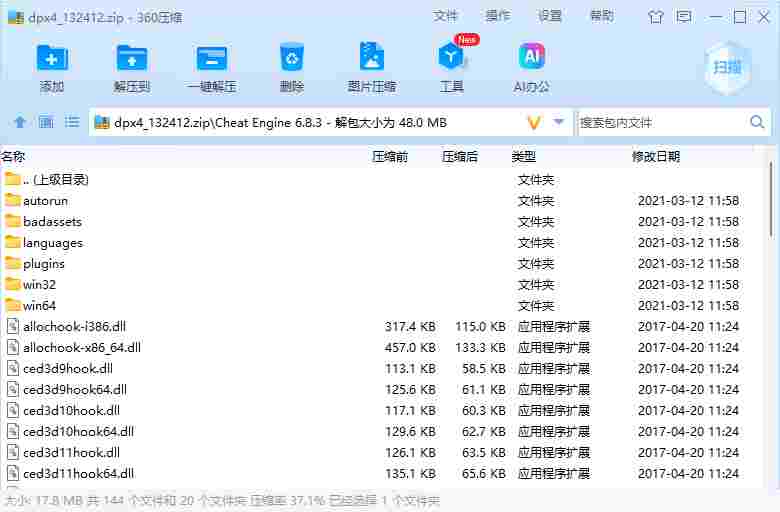Click the round 扫描 (Scan) button
Viewport: 780px width, 512px height.
(728, 68)
